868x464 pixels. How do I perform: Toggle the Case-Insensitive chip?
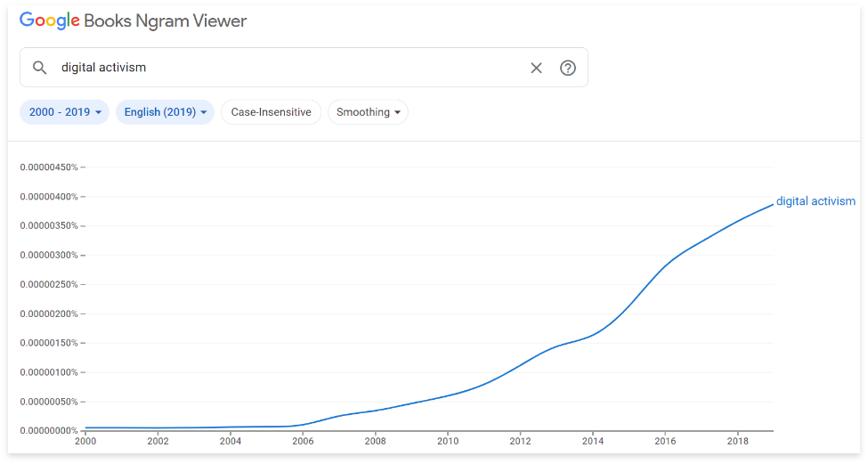pos(271,112)
